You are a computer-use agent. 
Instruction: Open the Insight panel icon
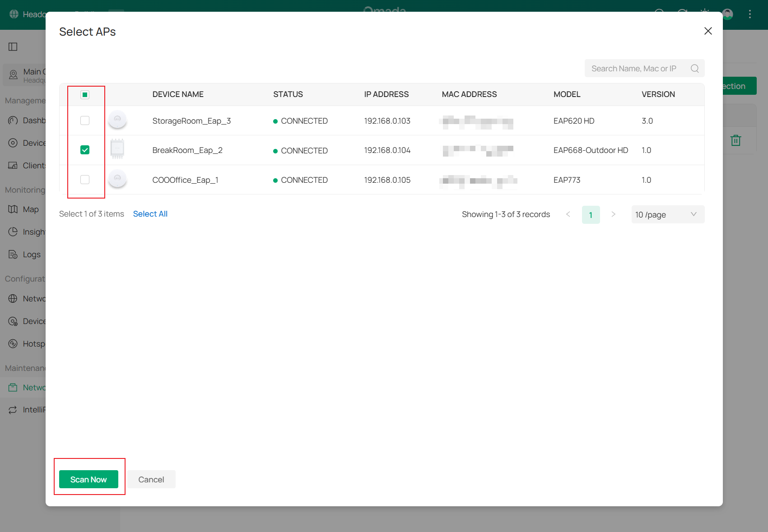[x=14, y=231]
